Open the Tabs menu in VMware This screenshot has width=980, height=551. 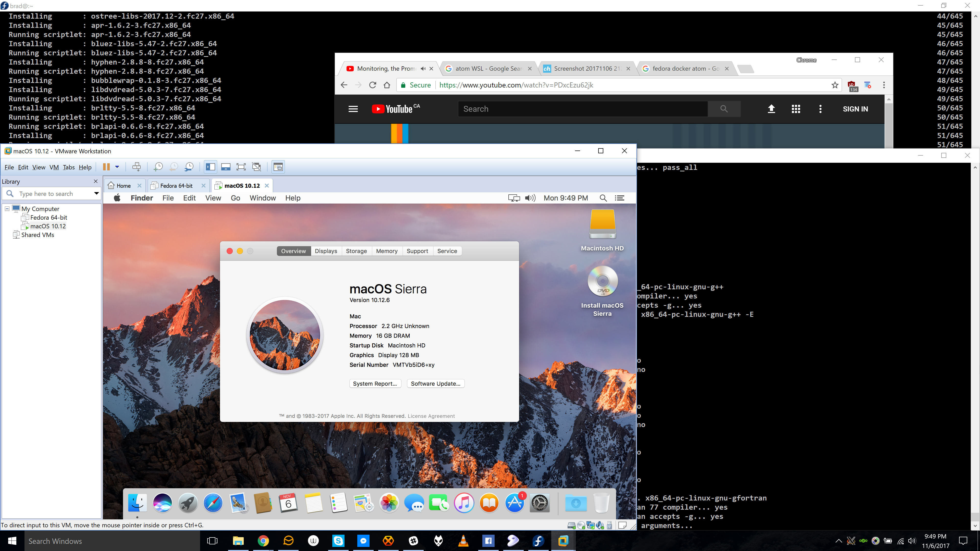tap(69, 167)
